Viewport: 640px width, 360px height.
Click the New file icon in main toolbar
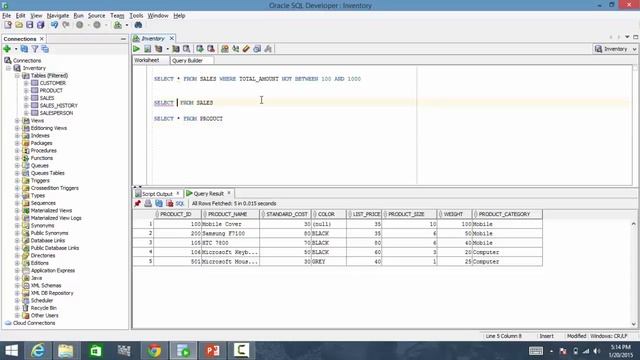(x=8, y=25)
